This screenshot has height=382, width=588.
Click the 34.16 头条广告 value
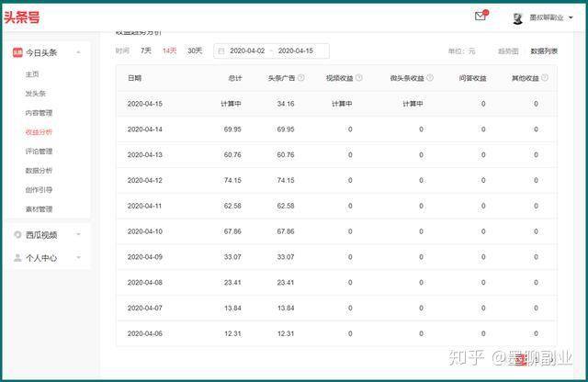[x=286, y=104]
